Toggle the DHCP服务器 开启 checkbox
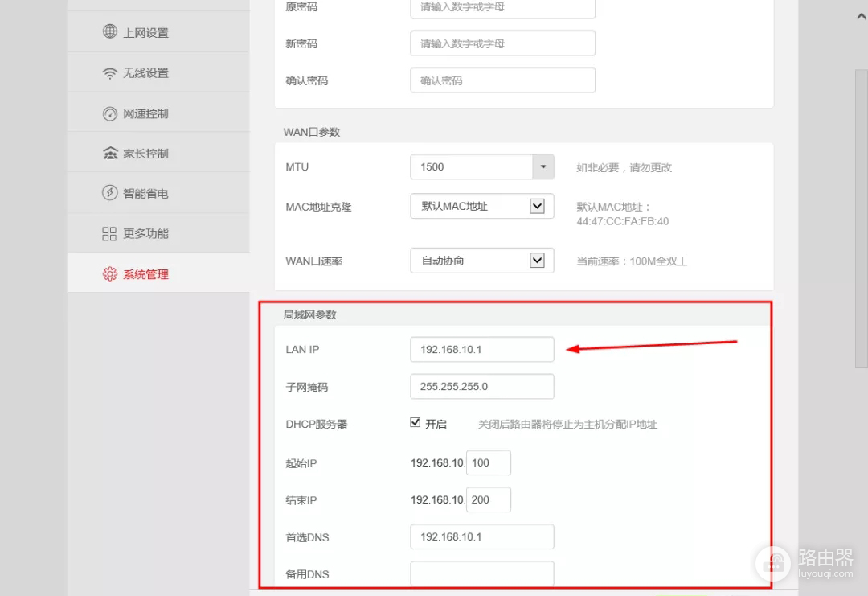868x596 pixels. coord(416,422)
